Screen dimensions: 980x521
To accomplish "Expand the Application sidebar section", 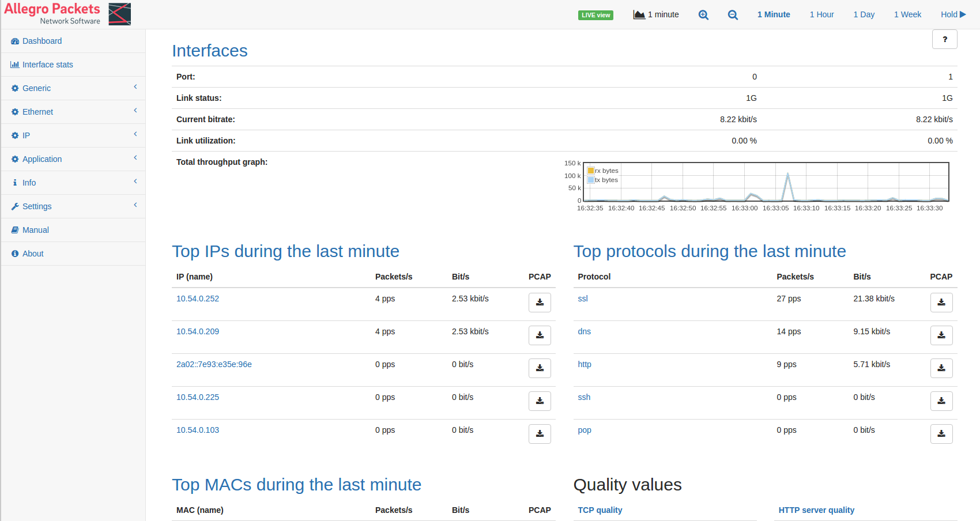I will (x=73, y=159).
